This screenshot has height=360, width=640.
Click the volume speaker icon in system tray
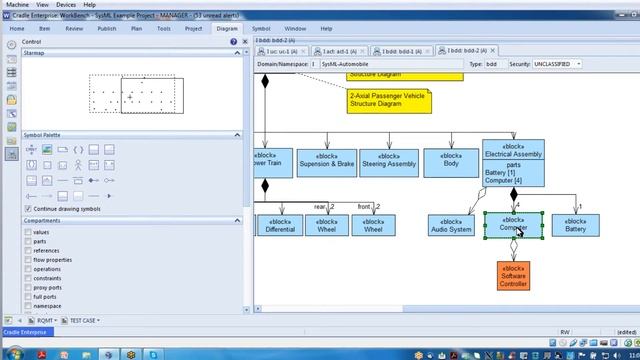(x=617, y=355)
